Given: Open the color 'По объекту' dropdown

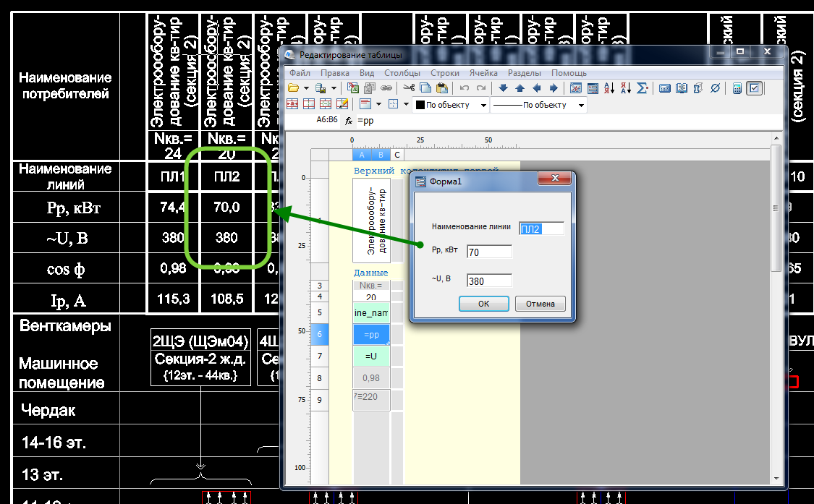Looking at the screenshot, I should point(483,105).
